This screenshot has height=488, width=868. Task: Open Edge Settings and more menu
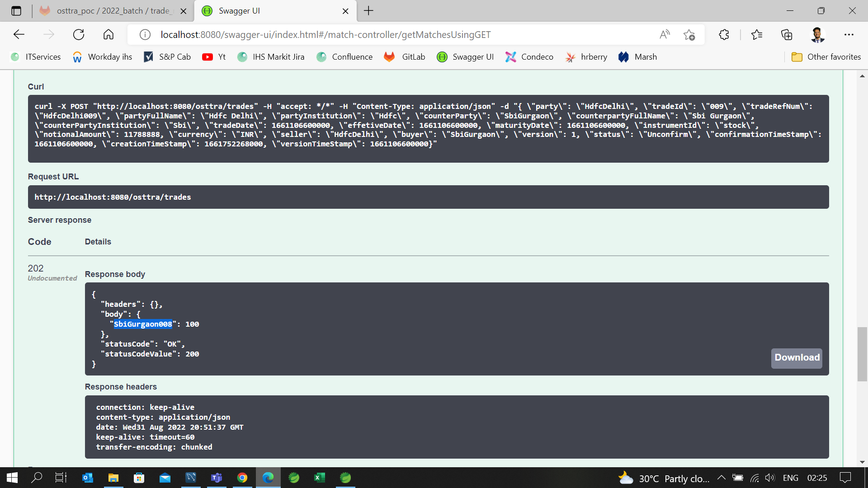(849, 35)
